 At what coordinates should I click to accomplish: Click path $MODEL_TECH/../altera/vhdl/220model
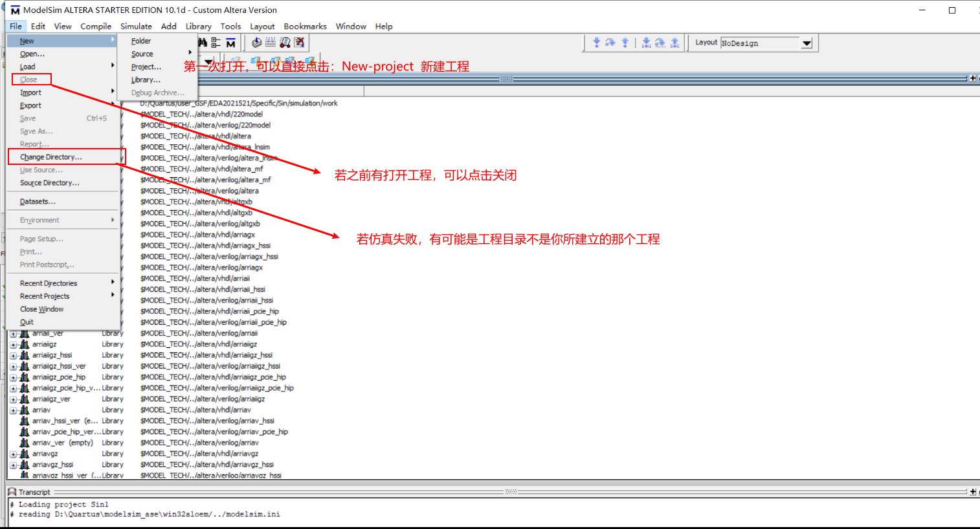click(x=201, y=114)
